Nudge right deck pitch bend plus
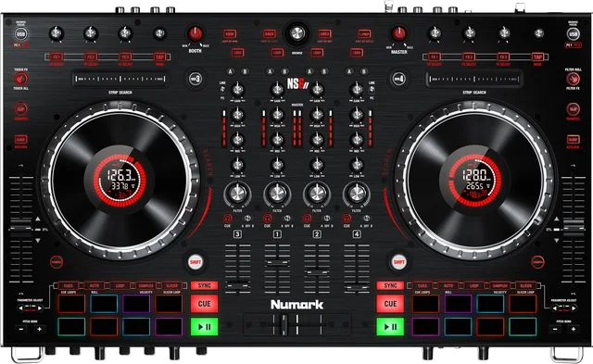Image resolution: width=593 pixels, height=364 pixels. pyautogui.click(x=573, y=329)
